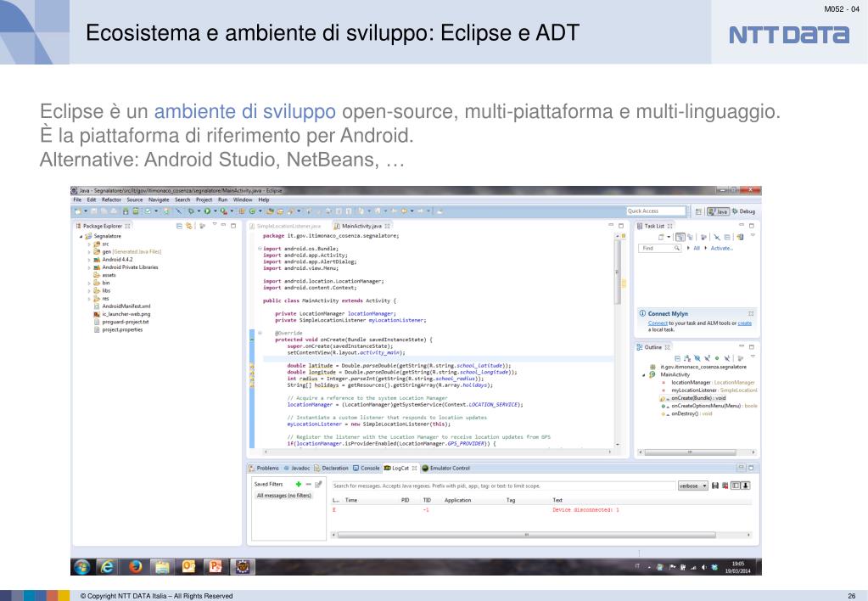Click the LogCat horizontal scrollbar thumb

[526, 535]
